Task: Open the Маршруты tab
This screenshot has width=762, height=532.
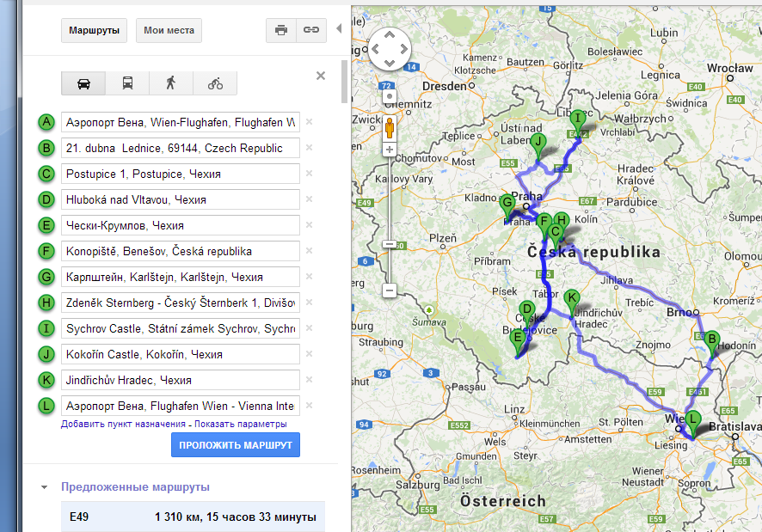Action: coord(94,30)
